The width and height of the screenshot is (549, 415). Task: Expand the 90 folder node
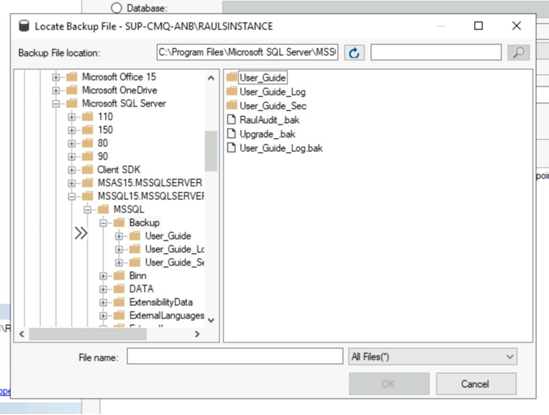click(72, 157)
